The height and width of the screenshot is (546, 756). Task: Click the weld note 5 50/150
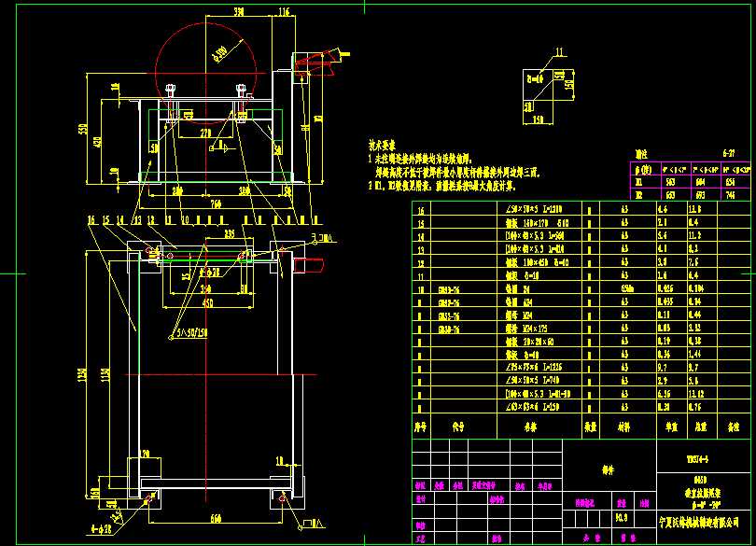(x=191, y=333)
